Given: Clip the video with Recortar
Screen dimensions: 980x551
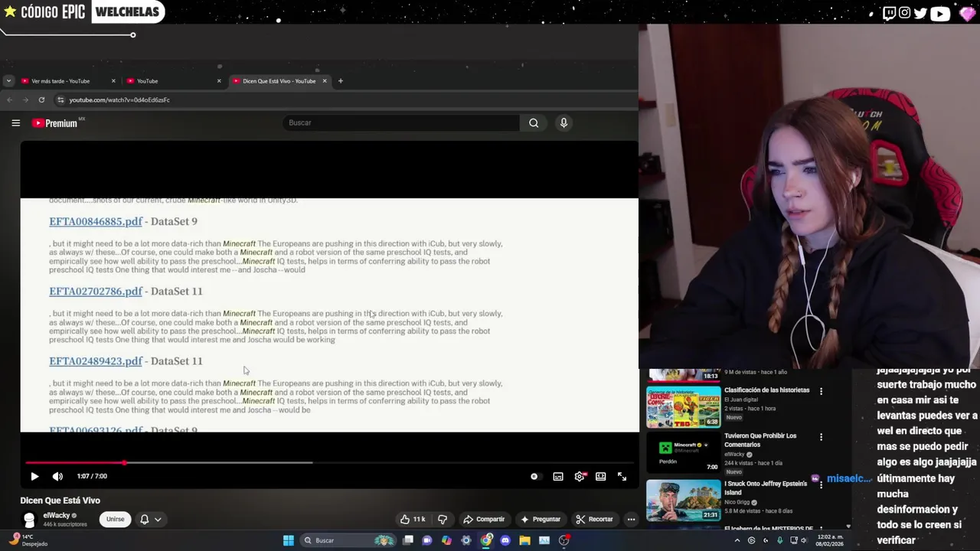Looking at the screenshot, I should pyautogui.click(x=594, y=519).
